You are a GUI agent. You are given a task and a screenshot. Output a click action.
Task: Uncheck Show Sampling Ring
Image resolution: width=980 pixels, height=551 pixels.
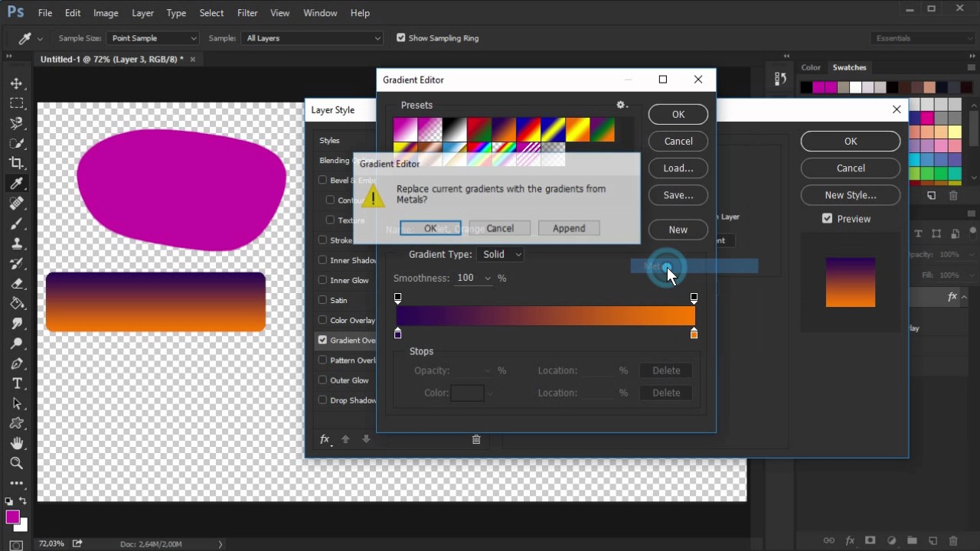(x=400, y=37)
